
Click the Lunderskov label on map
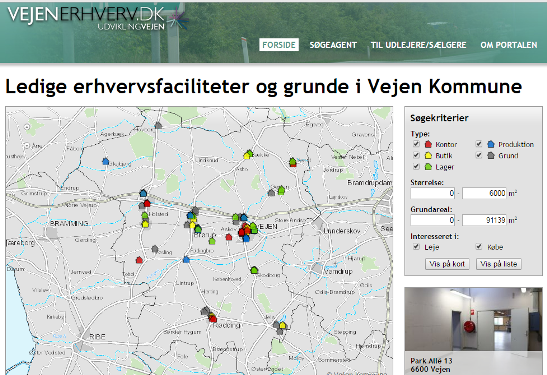(x=342, y=231)
